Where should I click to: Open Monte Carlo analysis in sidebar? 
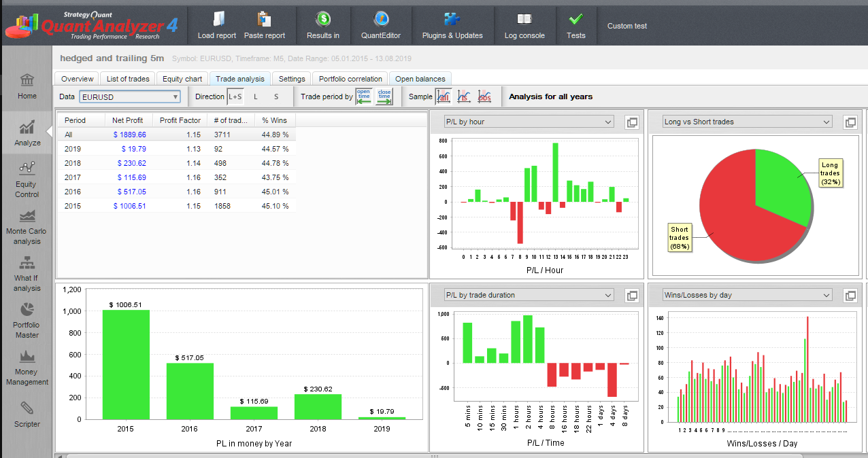[x=27, y=226]
